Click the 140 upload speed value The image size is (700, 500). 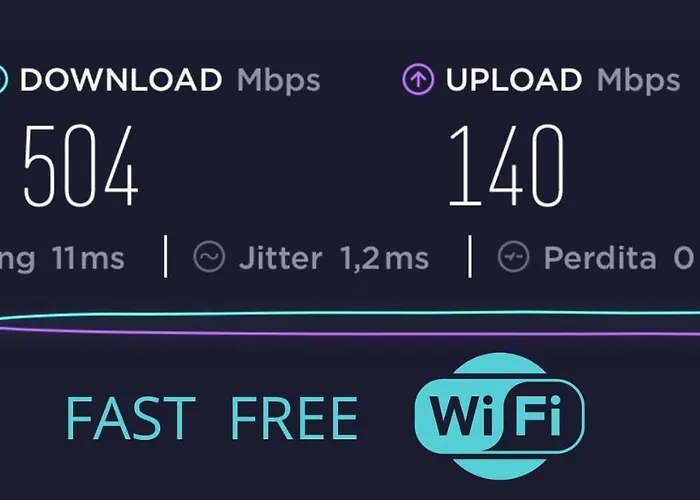point(506,166)
